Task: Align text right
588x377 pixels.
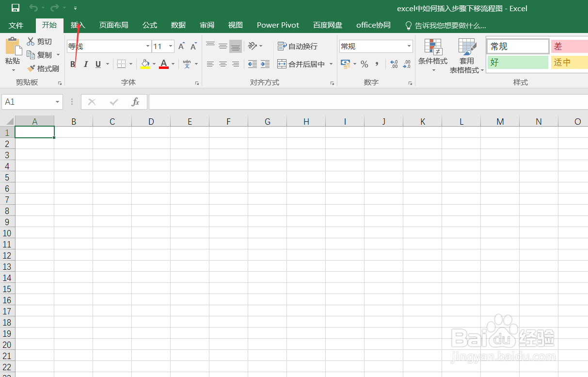Action: click(x=236, y=64)
